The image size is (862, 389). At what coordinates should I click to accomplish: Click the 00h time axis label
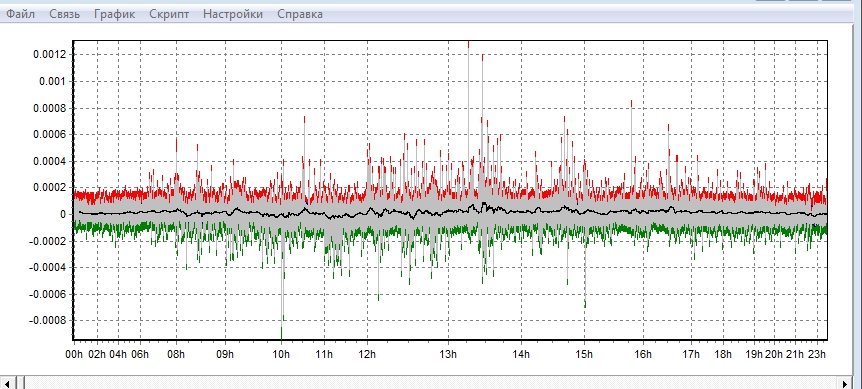[74, 354]
